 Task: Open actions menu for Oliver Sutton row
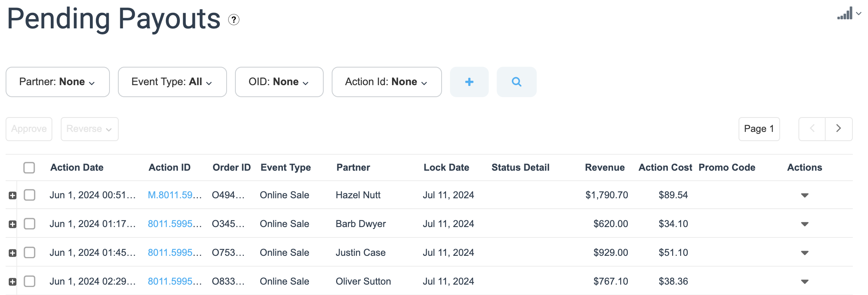click(805, 282)
